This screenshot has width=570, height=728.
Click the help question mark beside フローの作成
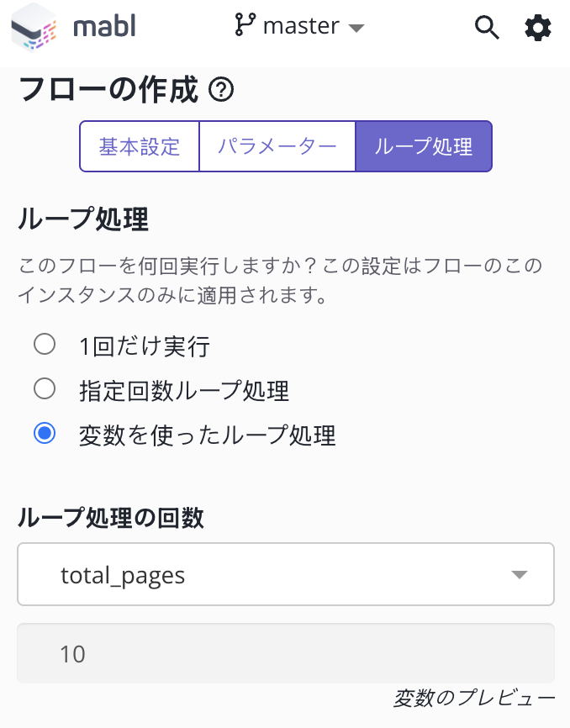220,89
